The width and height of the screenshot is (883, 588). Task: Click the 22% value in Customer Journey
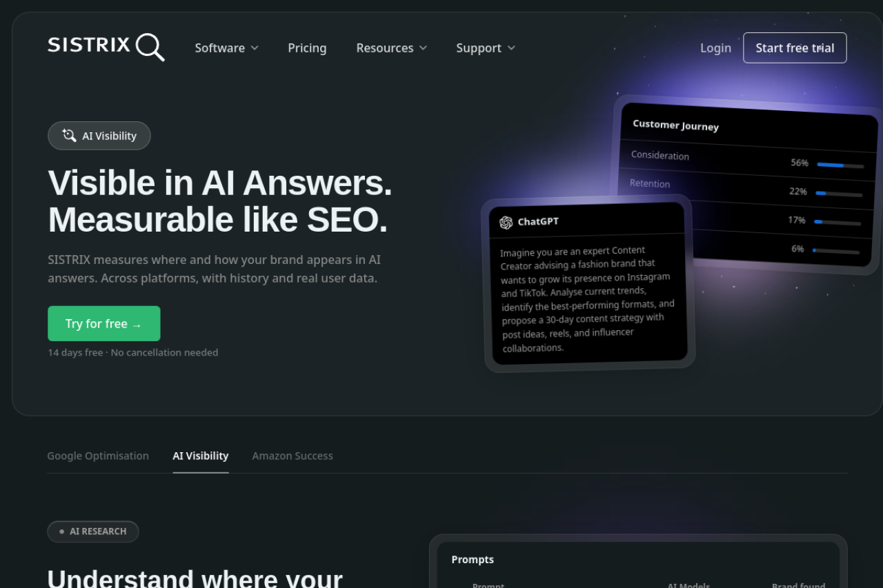(798, 192)
